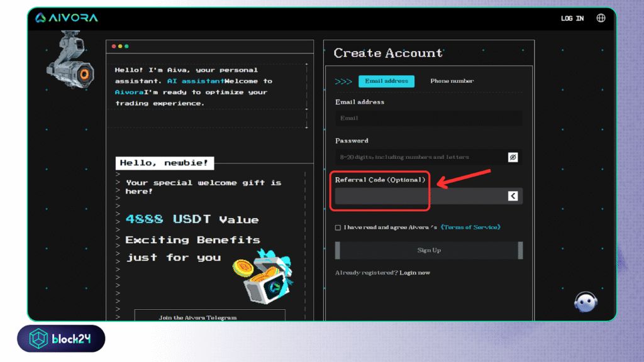The width and height of the screenshot is (644, 362).
Task: Click the treasure chest gift icon
Action: click(x=265, y=278)
